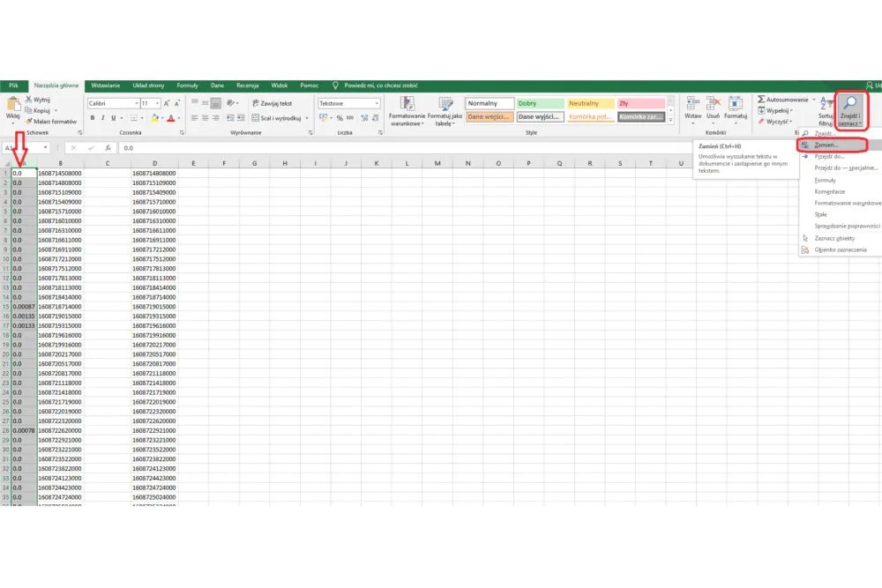Apply the Neutralny cell style
Image resolution: width=882 pixels, height=588 pixels.
tap(590, 103)
